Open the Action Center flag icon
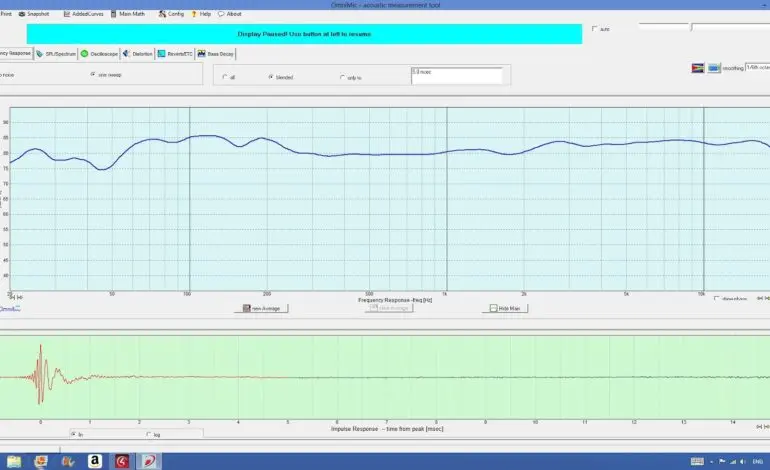Image resolution: width=770 pixels, height=470 pixels. (722, 461)
